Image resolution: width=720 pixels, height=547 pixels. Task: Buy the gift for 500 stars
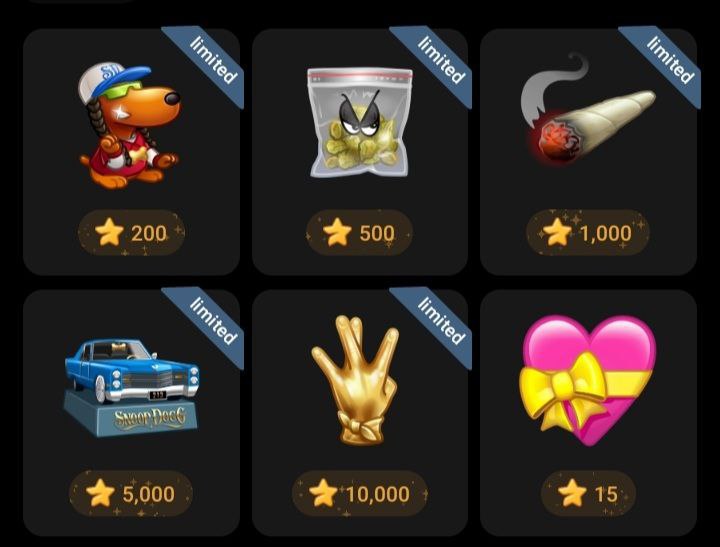[x=360, y=232]
